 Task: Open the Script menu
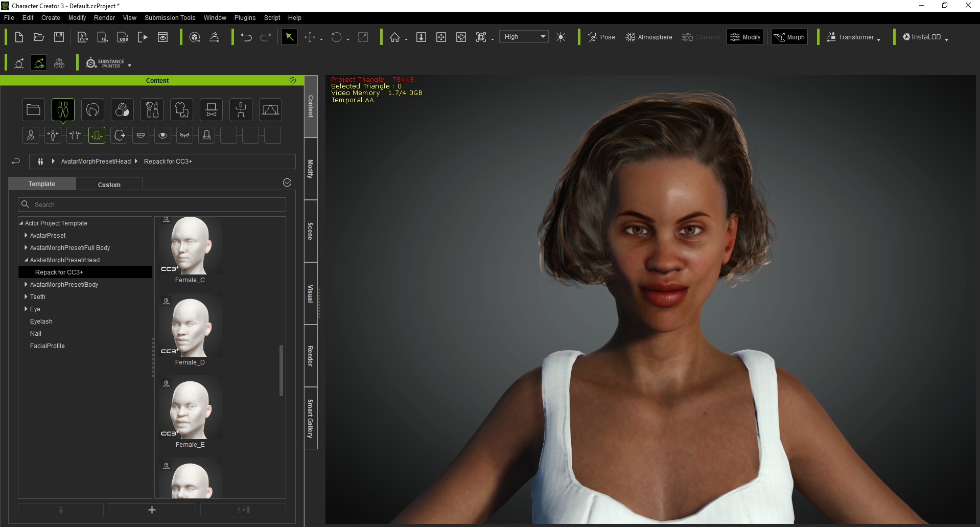point(272,17)
